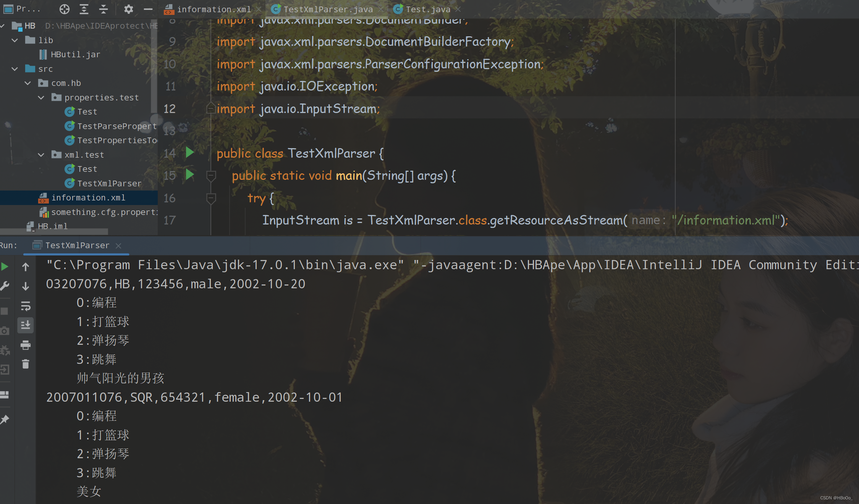Screen dimensions: 859x504
Task: Open project panel settings gear
Action: point(129,9)
